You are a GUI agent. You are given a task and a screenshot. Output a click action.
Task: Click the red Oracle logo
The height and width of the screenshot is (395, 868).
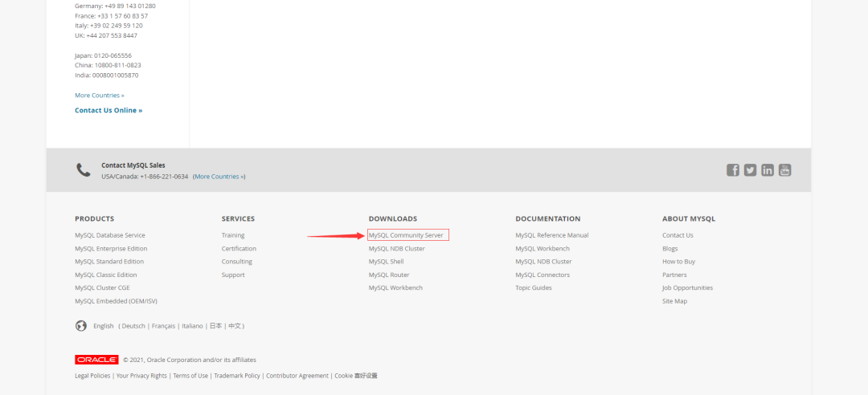coord(96,360)
